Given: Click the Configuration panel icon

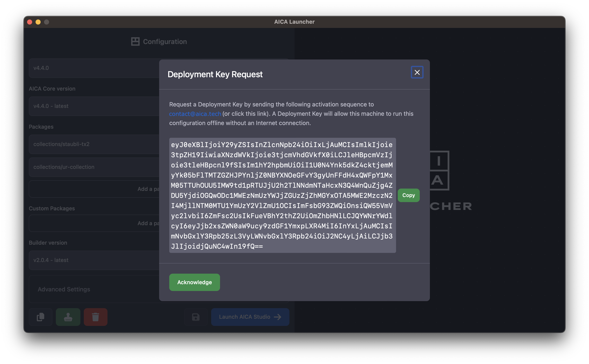Looking at the screenshot, I should point(135,41).
